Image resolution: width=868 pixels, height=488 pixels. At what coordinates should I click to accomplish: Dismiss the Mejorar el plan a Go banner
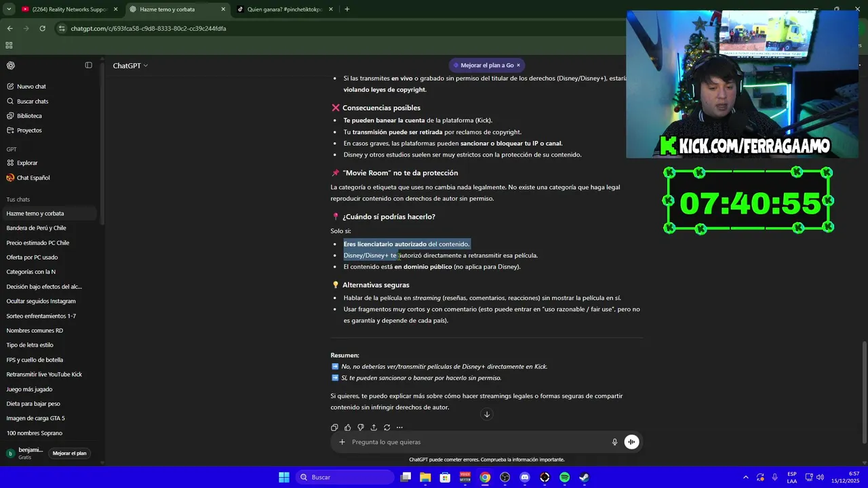(x=518, y=65)
